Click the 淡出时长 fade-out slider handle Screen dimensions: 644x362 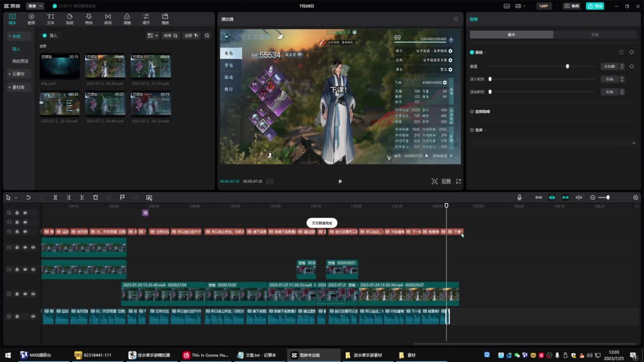(x=490, y=92)
